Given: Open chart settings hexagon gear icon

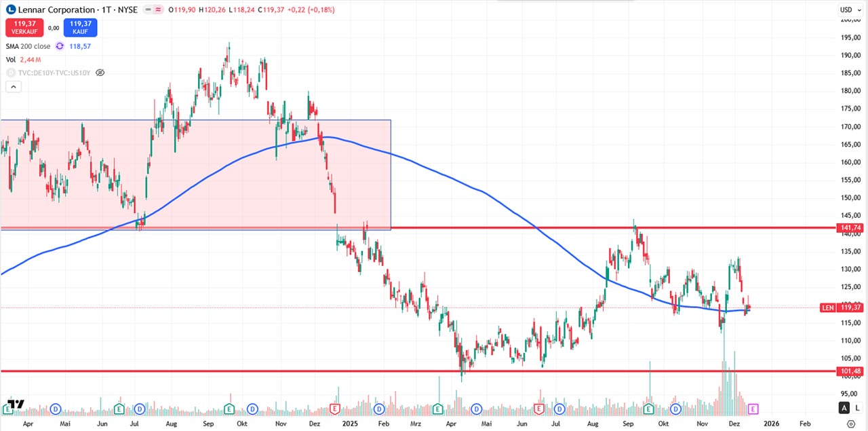Looking at the screenshot, I should (850, 423).
